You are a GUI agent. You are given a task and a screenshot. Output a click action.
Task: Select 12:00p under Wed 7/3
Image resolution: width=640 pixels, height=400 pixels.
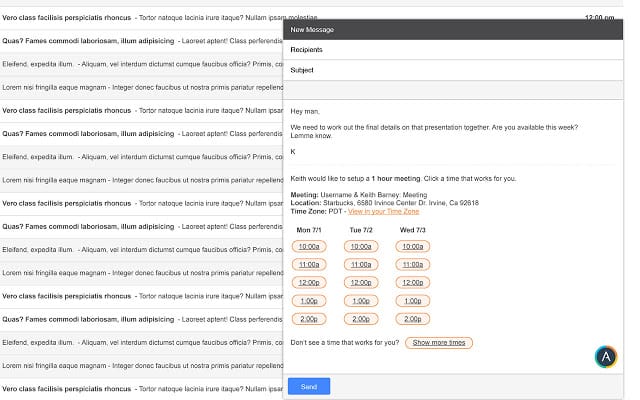(413, 282)
